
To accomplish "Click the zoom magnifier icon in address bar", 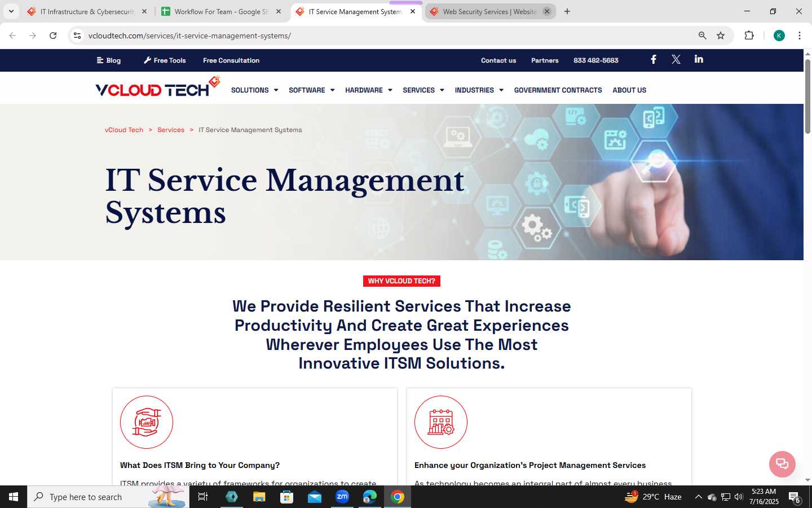I will (x=703, y=36).
